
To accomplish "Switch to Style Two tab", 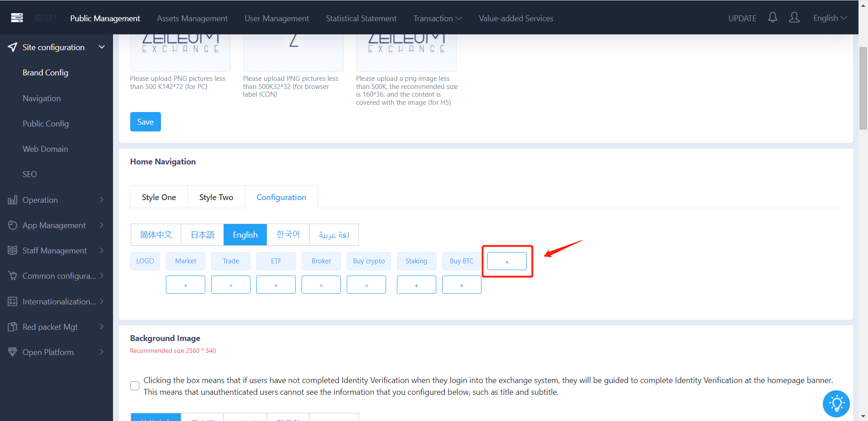I will click(x=216, y=197).
